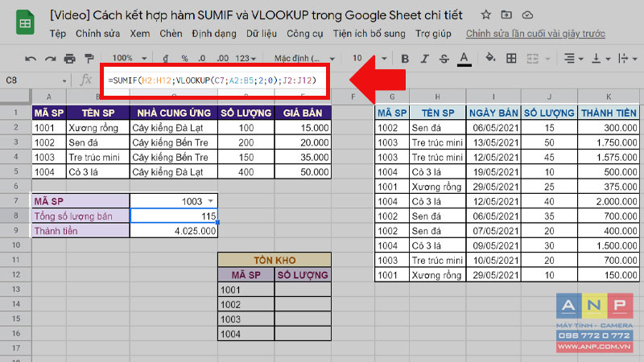Open horizontal align dropdown
This screenshot has width=644, height=362.
pyautogui.click(x=573, y=59)
